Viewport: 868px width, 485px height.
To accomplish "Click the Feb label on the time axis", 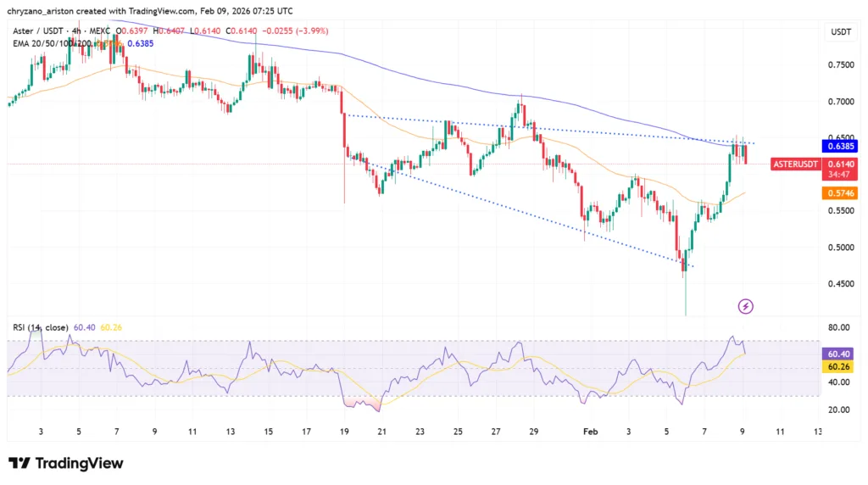I will [x=591, y=432].
